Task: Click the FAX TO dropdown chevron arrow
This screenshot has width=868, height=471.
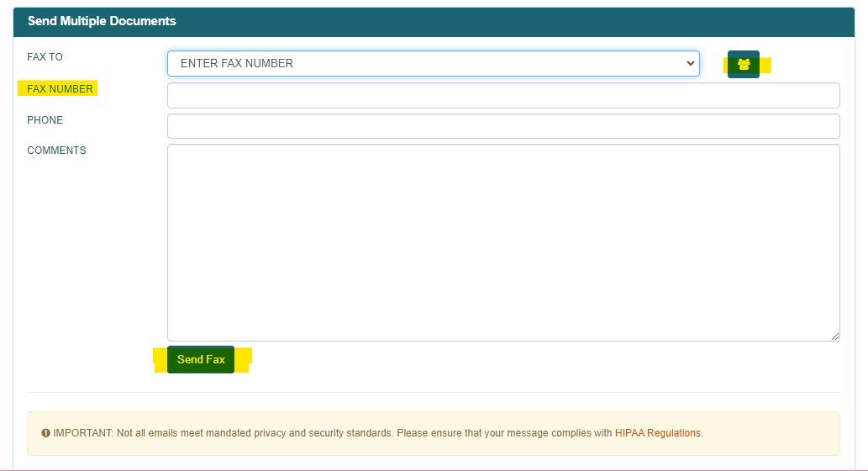Action: click(x=690, y=63)
